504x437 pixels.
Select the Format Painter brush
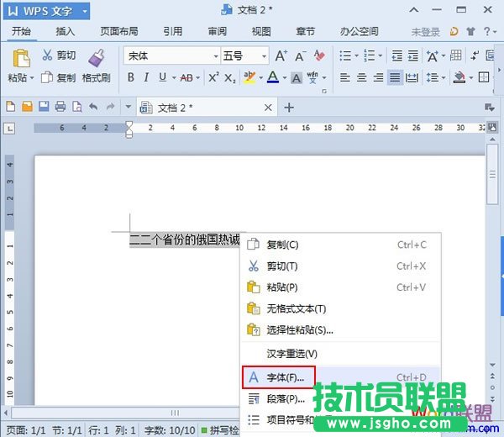pyautogui.click(x=96, y=58)
